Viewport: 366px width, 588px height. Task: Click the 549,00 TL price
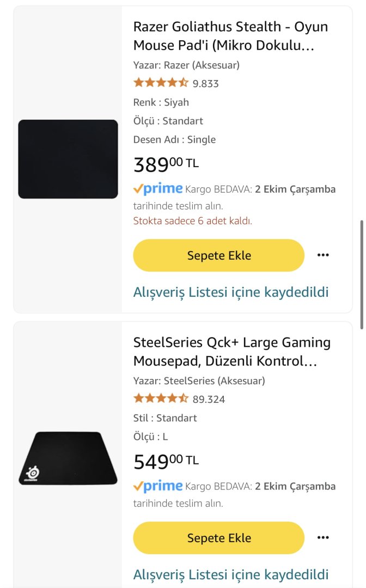point(166,461)
